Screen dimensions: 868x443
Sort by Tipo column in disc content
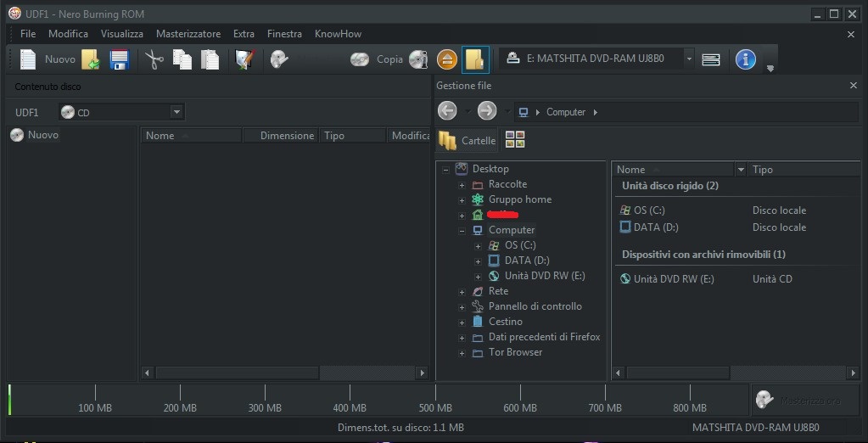click(353, 135)
